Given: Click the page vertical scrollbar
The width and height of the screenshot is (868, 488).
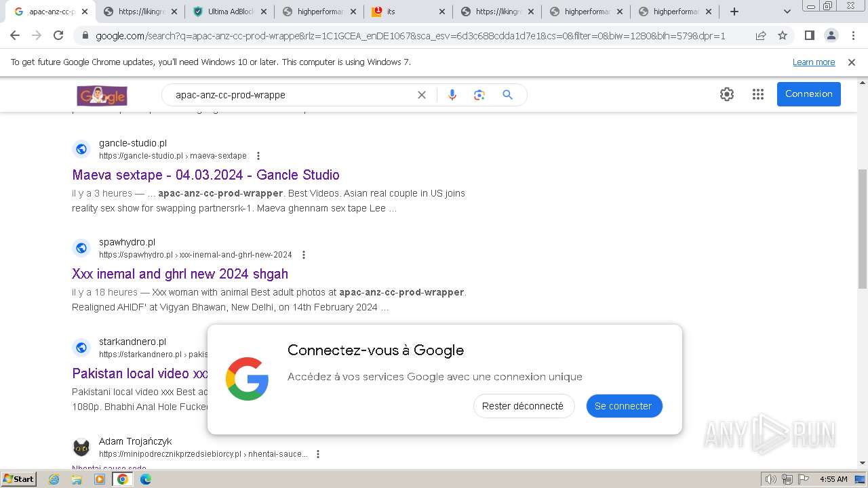Looking at the screenshot, I should pyautogui.click(x=862, y=229).
